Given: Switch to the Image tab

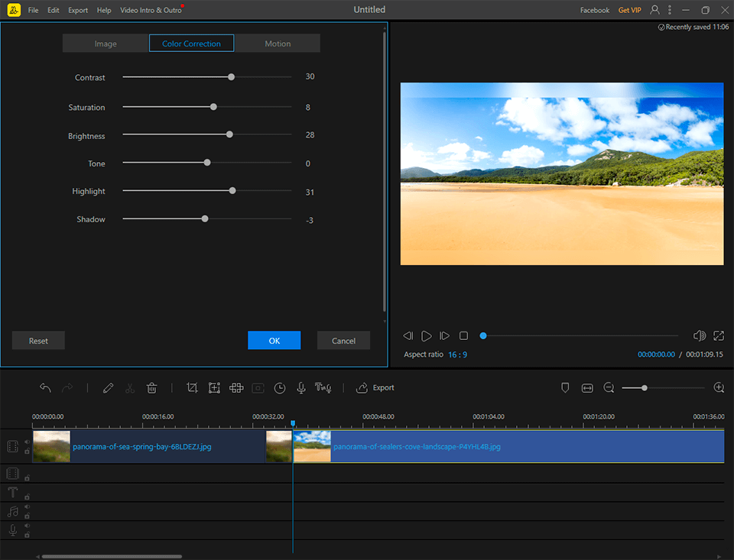Looking at the screenshot, I should [106, 44].
